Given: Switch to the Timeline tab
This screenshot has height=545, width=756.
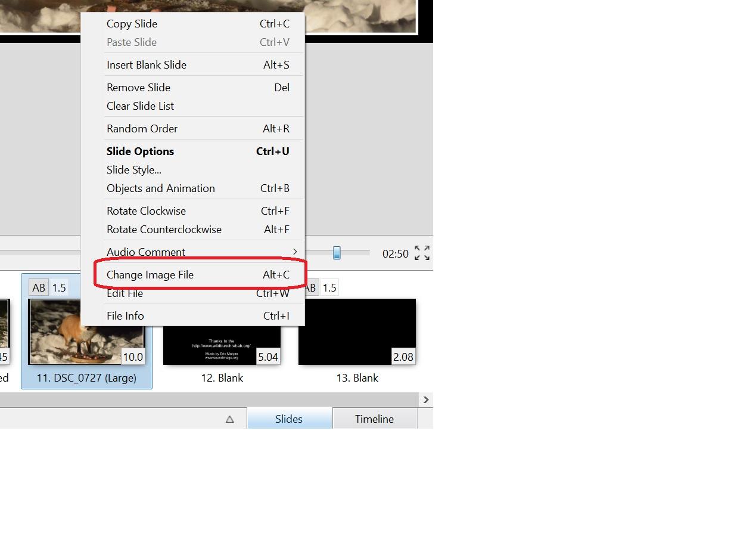Looking at the screenshot, I should 374,419.
